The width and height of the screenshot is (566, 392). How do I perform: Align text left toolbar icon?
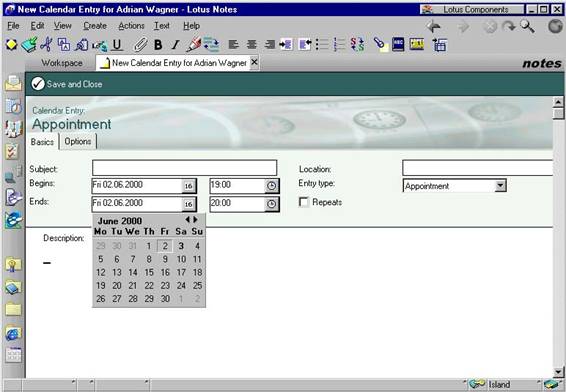click(x=234, y=45)
